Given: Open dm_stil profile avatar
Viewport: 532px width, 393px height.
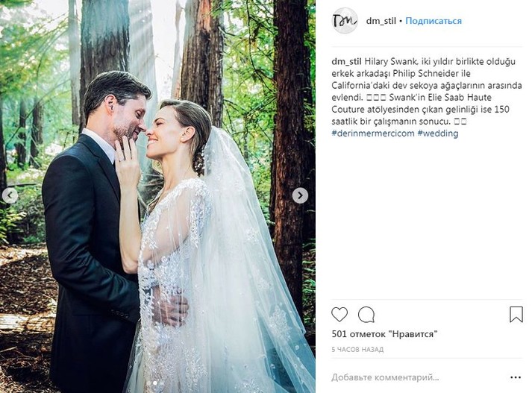Looking at the screenshot, I should tap(345, 21).
